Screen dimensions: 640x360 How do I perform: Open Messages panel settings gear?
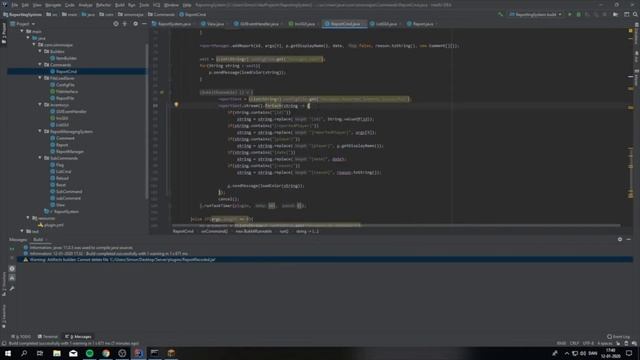click(x=620, y=240)
